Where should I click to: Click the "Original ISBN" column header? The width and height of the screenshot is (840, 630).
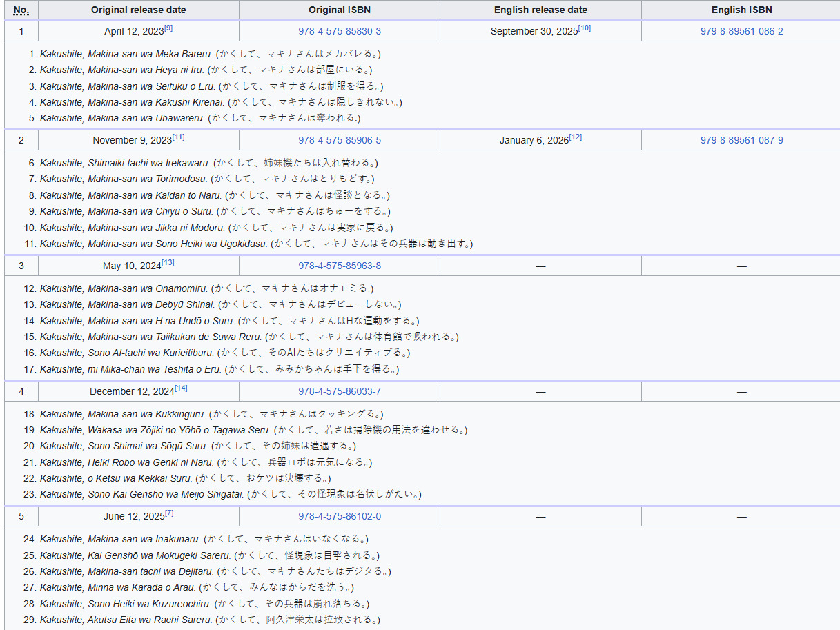(339, 10)
